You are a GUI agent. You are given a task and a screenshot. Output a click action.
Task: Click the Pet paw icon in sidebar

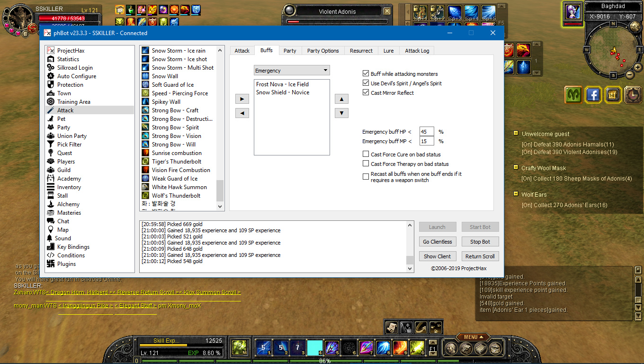51,119
